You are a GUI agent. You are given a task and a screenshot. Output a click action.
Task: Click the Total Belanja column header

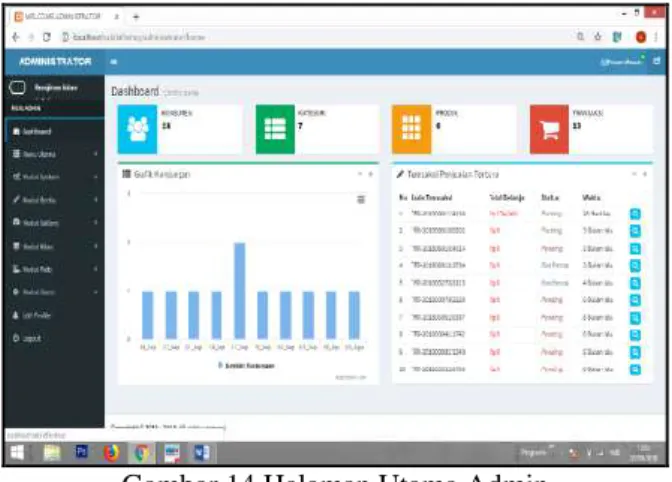click(507, 198)
